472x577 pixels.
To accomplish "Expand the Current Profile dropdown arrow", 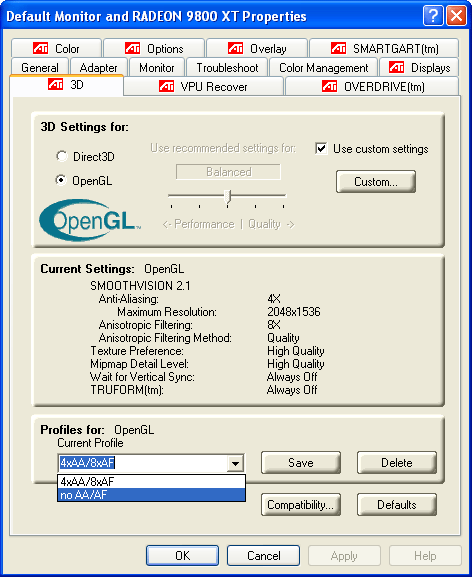I will (235, 463).
